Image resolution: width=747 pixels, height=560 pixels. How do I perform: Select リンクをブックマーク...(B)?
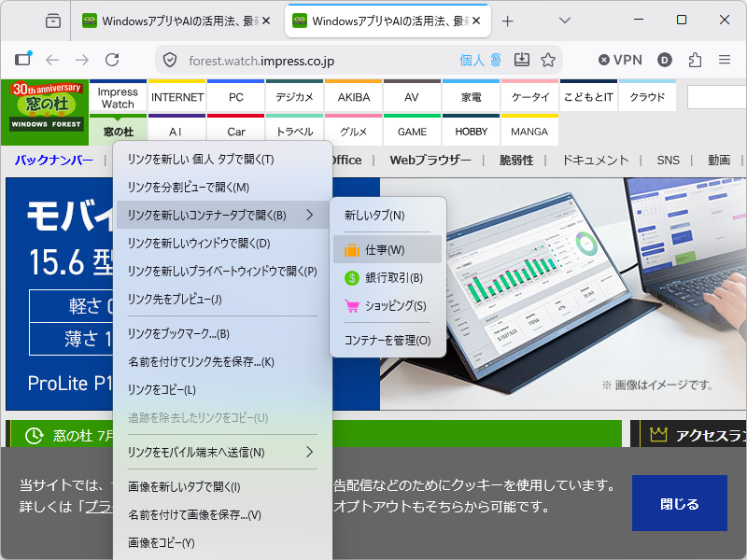[x=222, y=334]
